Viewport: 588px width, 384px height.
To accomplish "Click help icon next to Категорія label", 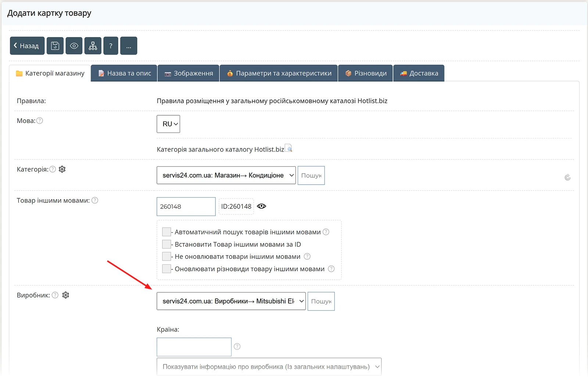I will pos(53,169).
